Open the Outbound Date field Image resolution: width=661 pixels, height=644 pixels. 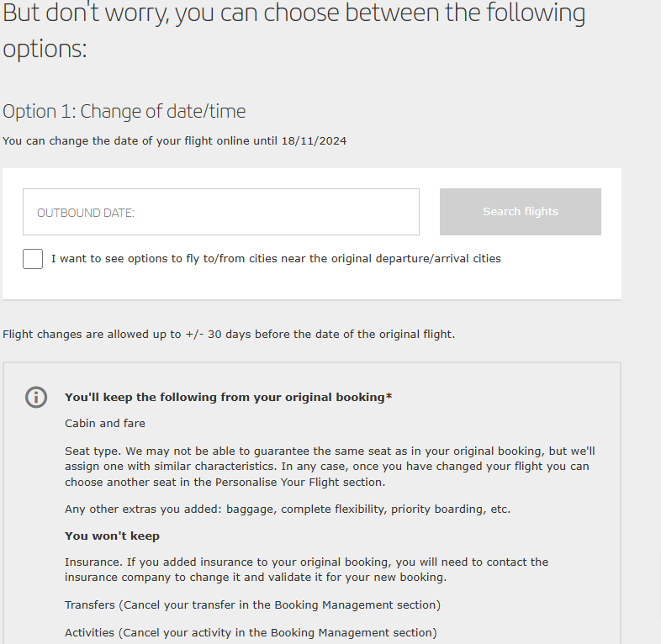click(221, 212)
